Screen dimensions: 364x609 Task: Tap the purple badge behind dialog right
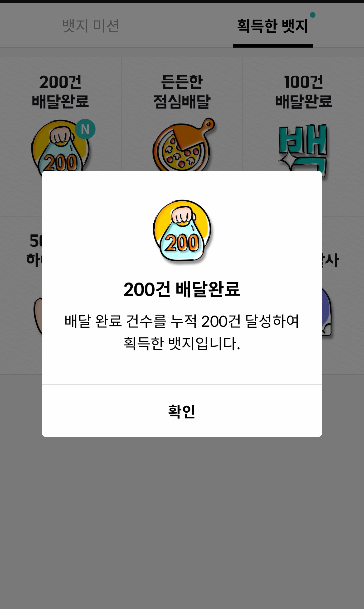click(327, 311)
